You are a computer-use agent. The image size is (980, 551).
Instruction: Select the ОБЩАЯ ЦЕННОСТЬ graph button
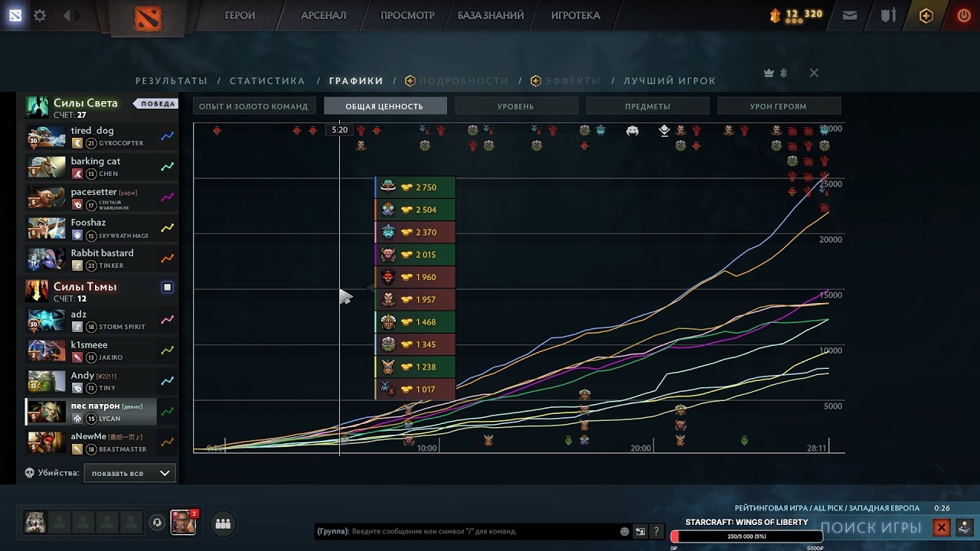[x=384, y=106]
